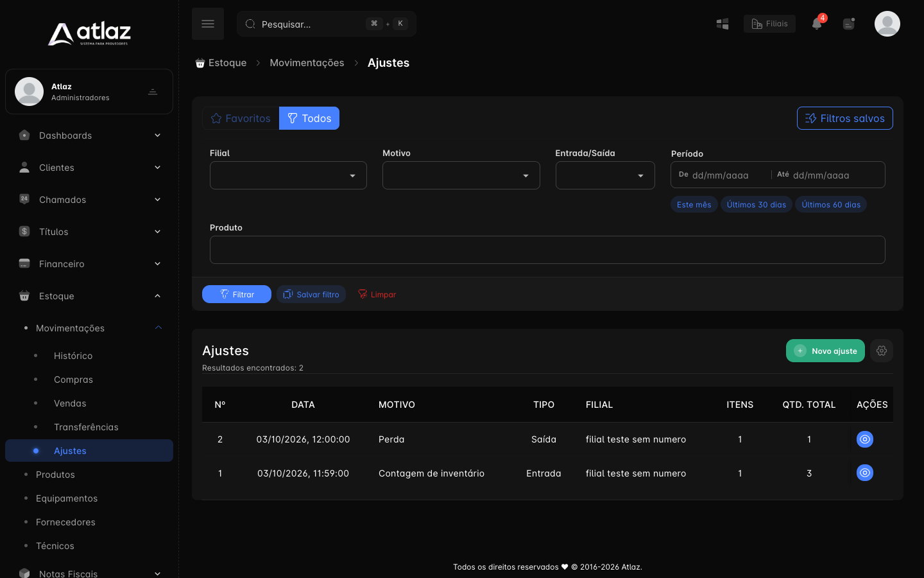This screenshot has height=578, width=924.
Task: View details of Contagem de inventário adjustment
Action: 865,473
